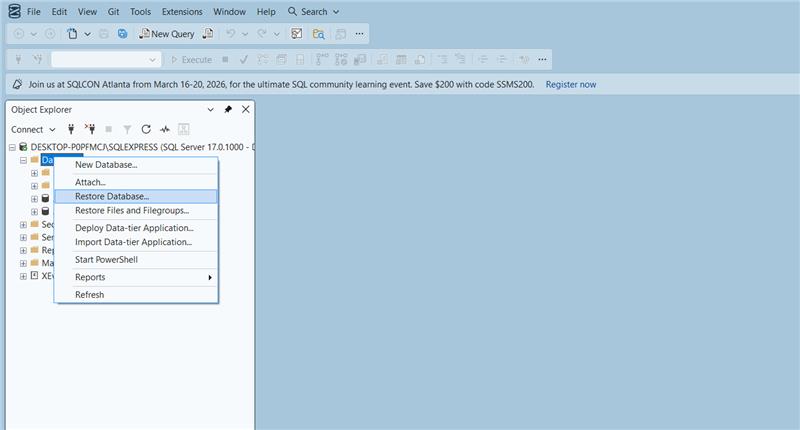800x430 pixels.
Task: Select Restore Database from context menu
Action: pyautogui.click(x=112, y=196)
